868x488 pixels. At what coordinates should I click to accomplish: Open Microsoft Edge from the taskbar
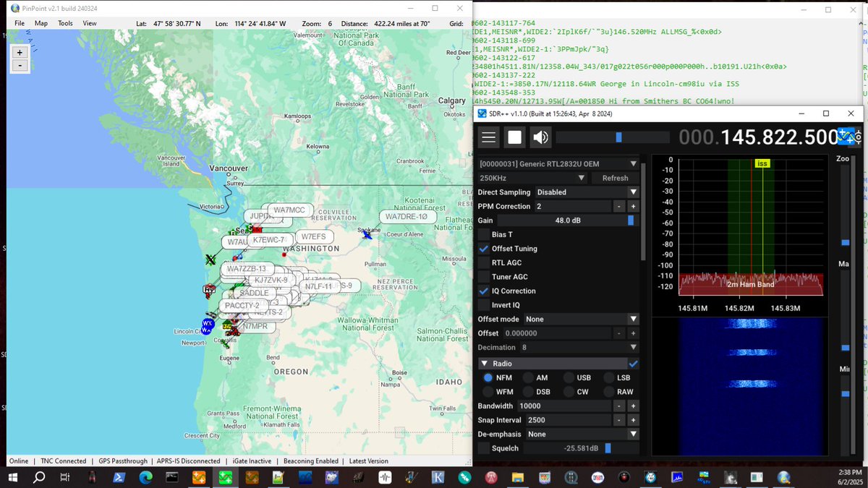tap(145, 477)
